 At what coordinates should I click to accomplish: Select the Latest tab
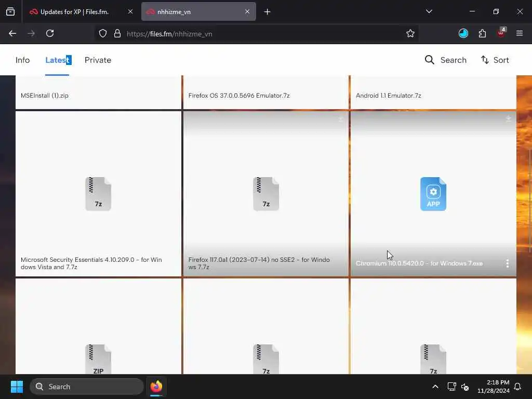[58, 60]
